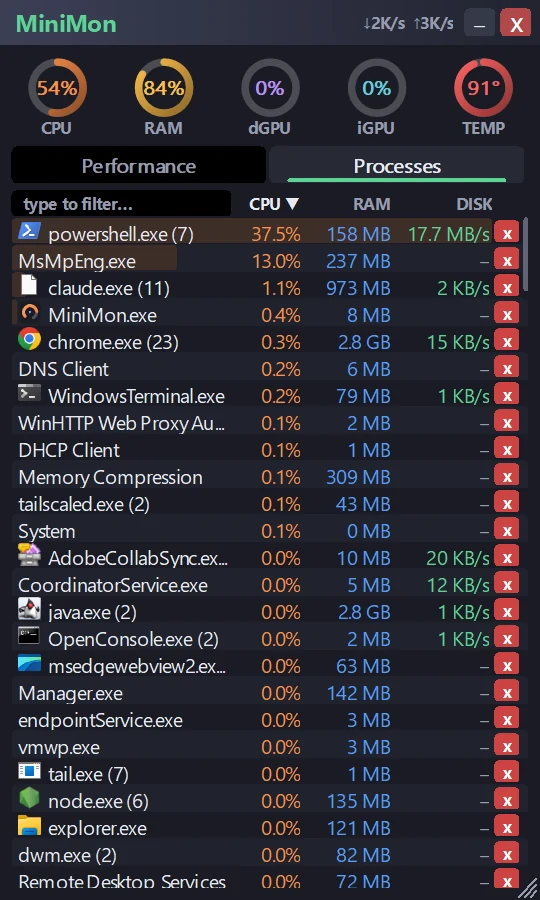The width and height of the screenshot is (540, 900).
Task: Focus the type to filter field
Action: (x=121, y=204)
